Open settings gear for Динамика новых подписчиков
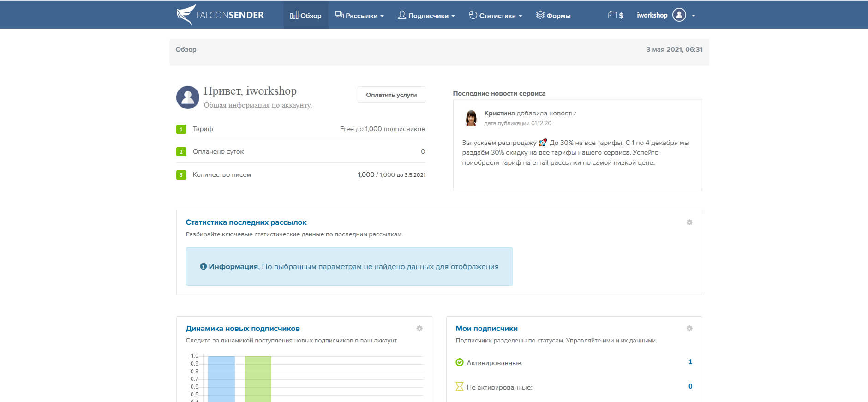 point(419,329)
